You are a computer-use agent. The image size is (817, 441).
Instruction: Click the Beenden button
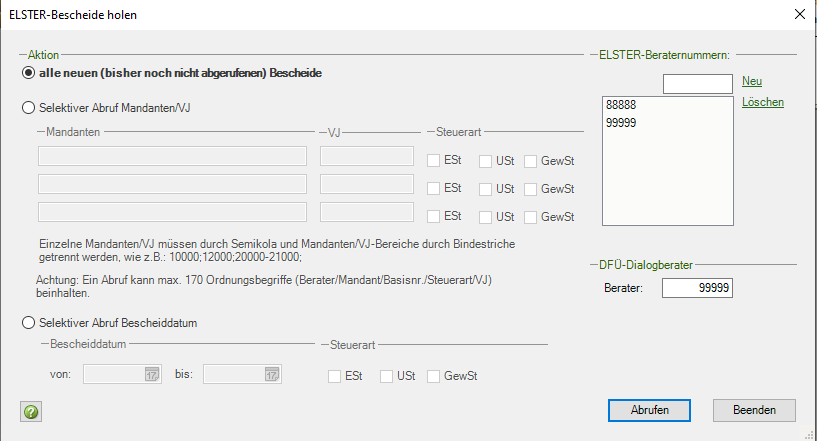(x=754, y=410)
